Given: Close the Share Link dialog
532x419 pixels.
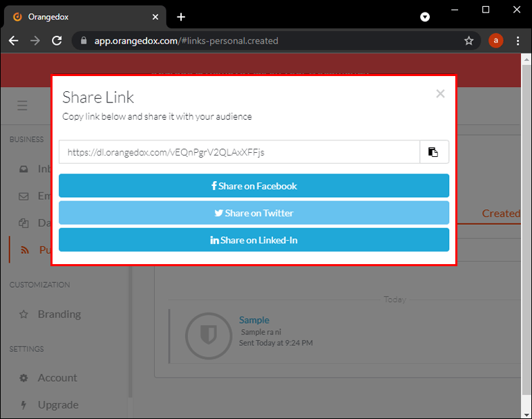Looking at the screenshot, I should coord(440,93).
